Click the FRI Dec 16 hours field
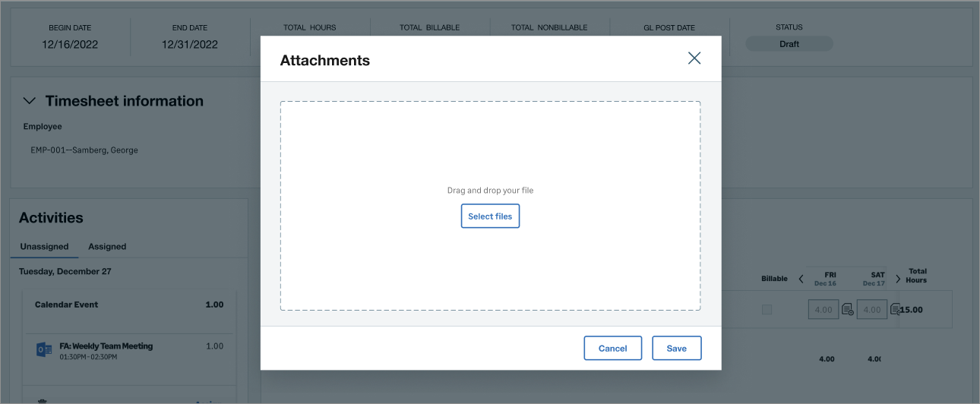This screenshot has height=404, width=980. coord(824,310)
